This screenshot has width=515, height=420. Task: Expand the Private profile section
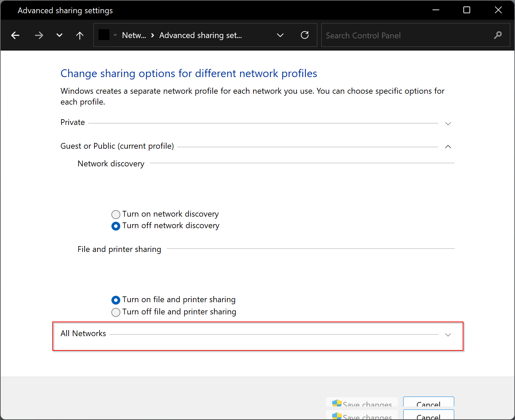tap(448, 123)
